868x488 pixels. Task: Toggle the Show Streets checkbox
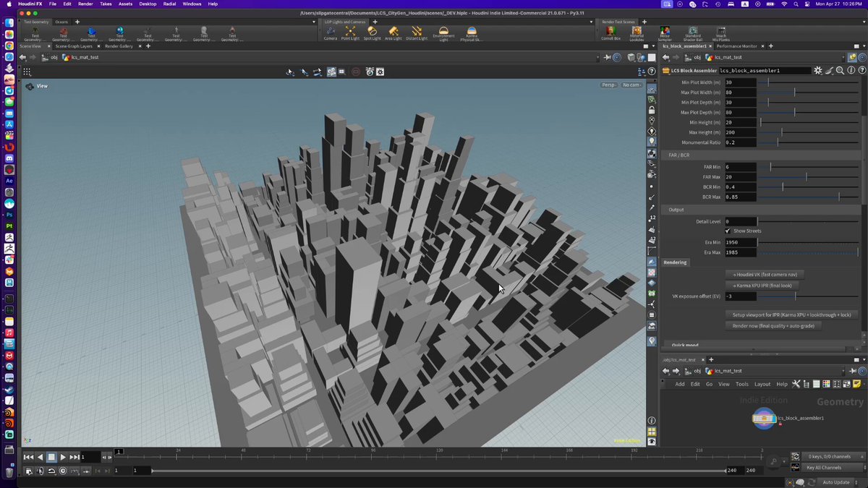(728, 231)
